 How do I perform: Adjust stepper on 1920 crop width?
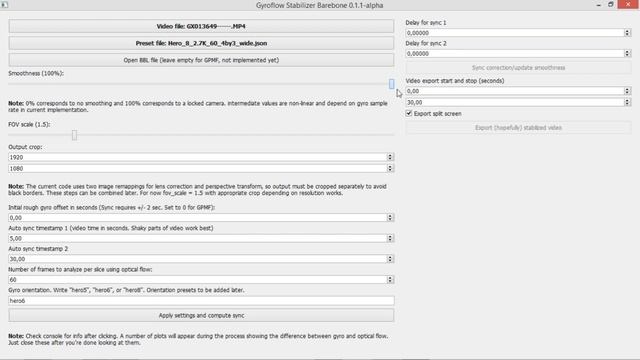(x=390, y=157)
